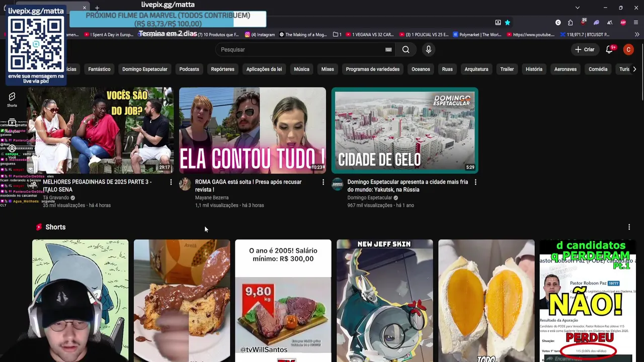Select the Aeronaves category chip
Screen dimensions: 644x362
coord(566,69)
